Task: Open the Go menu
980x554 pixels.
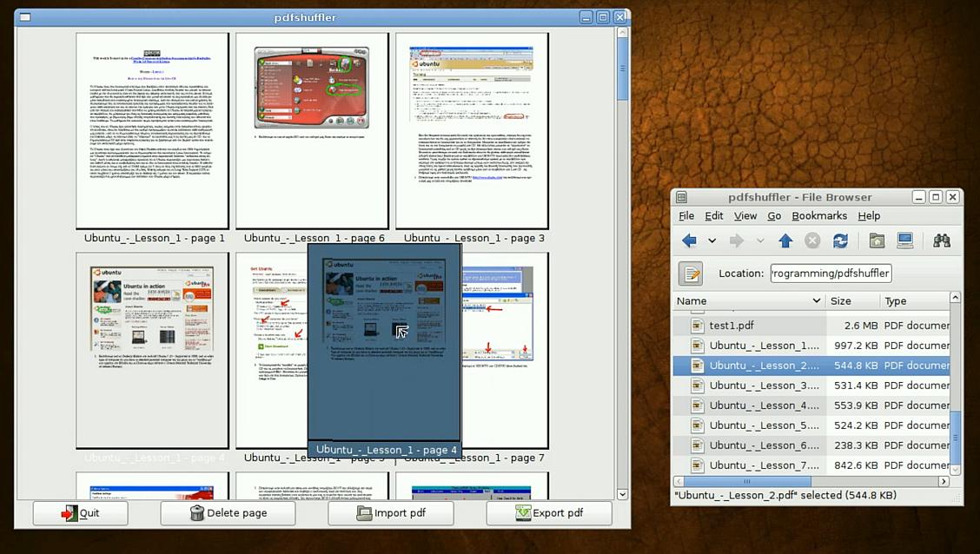Action: (x=774, y=215)
